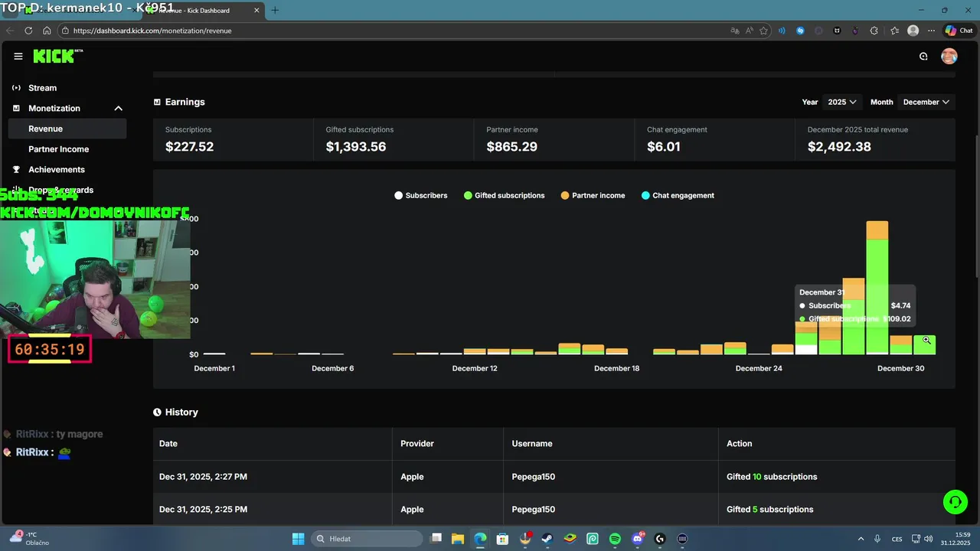Click the translate page icon
Image resolution: width=980 pixels, height=551 pixels.
735,31
